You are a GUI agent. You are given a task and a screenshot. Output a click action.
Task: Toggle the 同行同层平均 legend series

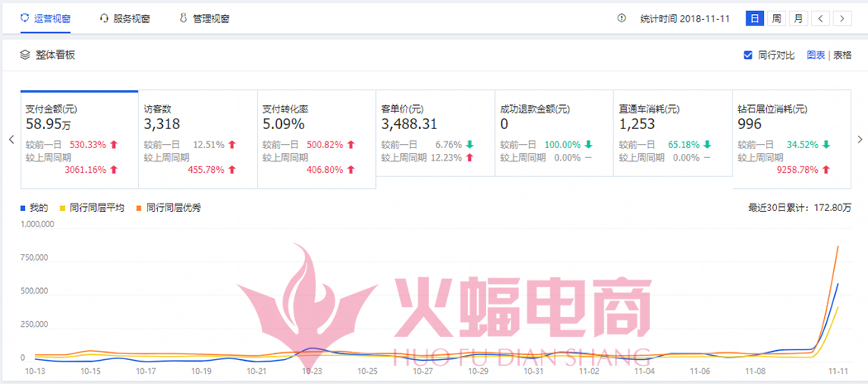click(x=91, y=209)
